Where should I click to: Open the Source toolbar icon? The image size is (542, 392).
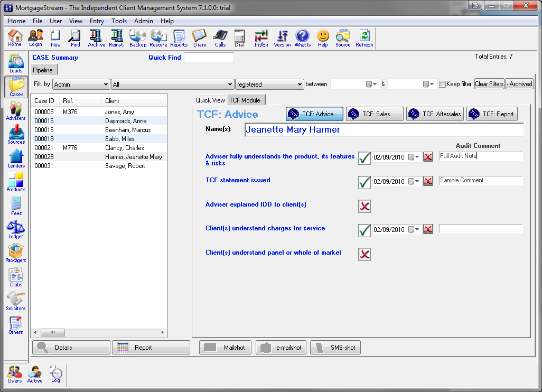[x=343, y=38]
